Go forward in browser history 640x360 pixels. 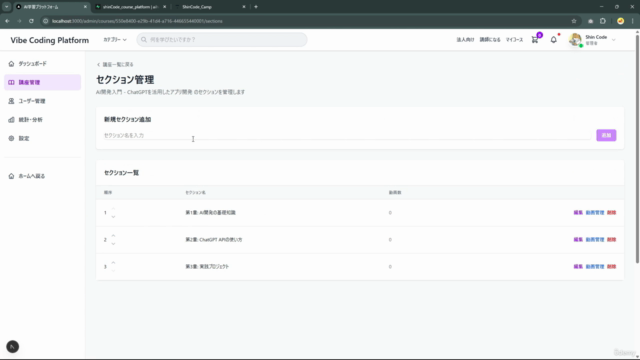19,21
